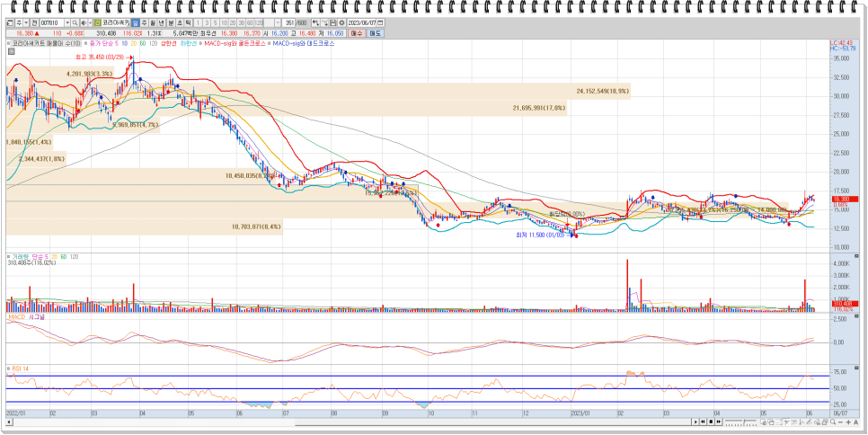
Task: Click the 매도 sell button
Action: pos(376,33)
